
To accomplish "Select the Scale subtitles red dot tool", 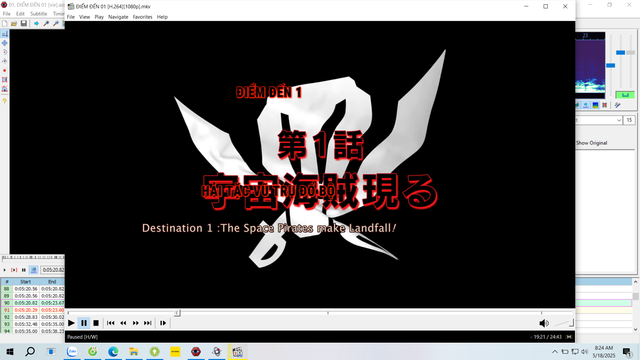I will tap(4, 71).
